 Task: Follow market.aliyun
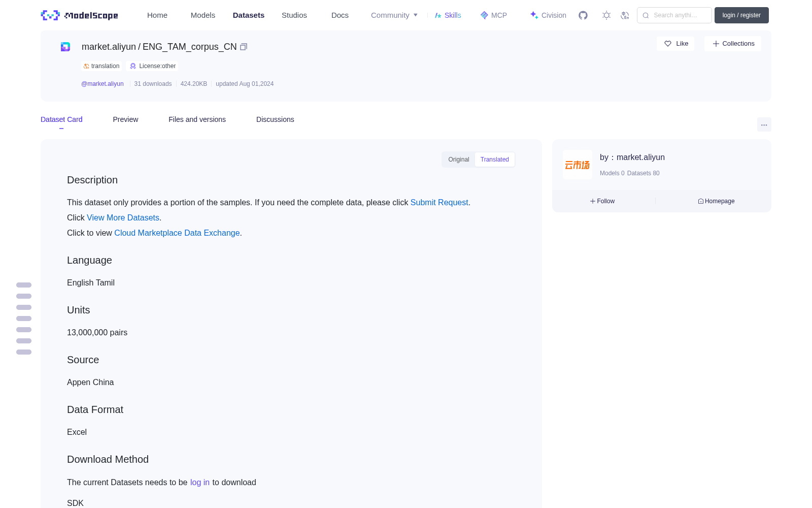[602, 201]
